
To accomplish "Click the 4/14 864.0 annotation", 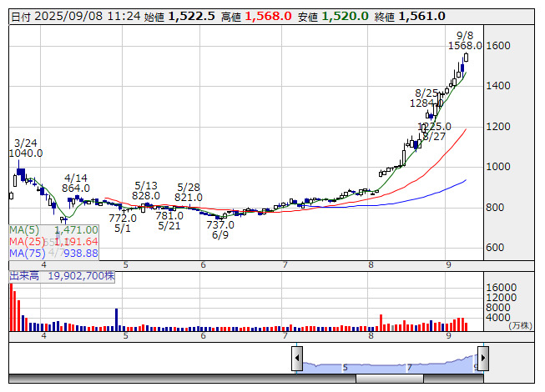I will coord(76,183).
